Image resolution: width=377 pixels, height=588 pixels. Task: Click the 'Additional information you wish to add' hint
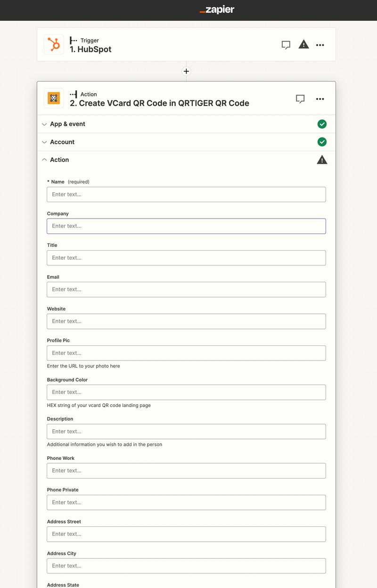pyautogui.click(x=105, y=444)
